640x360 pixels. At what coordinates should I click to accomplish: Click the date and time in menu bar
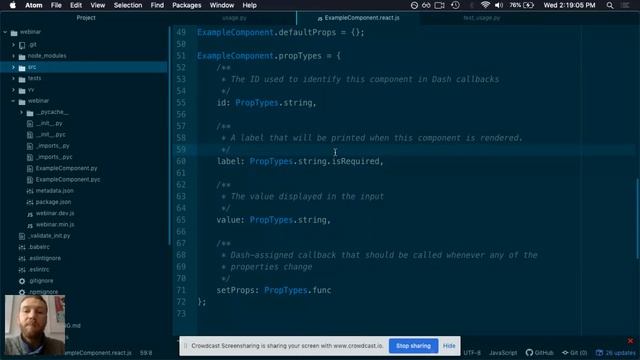569,5
